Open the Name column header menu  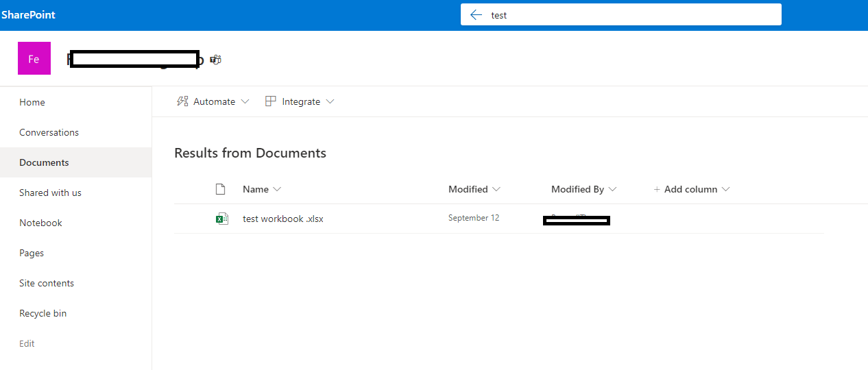coord(262,189)
